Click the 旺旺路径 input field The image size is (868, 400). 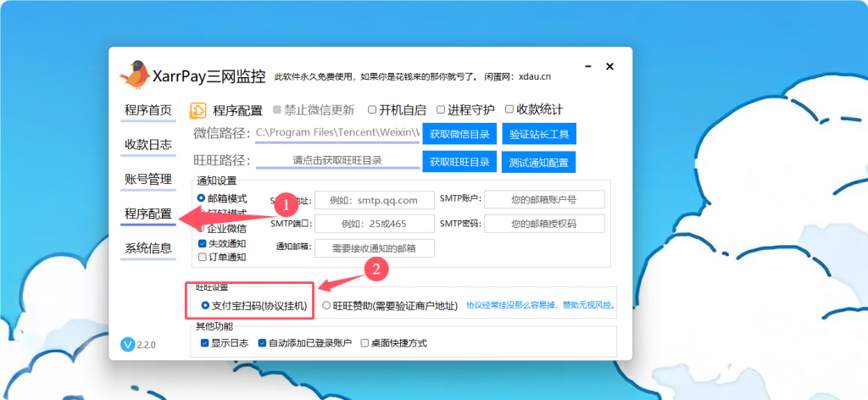coord(337,161)
